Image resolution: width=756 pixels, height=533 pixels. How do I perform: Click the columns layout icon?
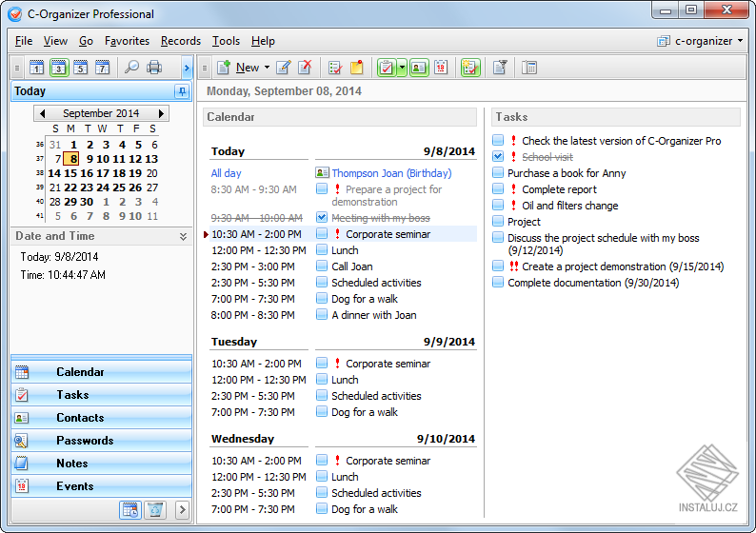tap(529, 68)
